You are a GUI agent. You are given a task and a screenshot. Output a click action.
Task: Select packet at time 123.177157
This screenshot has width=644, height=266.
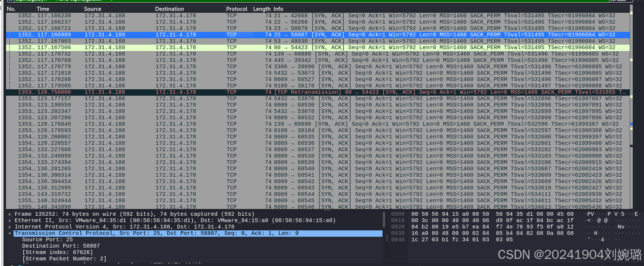318,98
